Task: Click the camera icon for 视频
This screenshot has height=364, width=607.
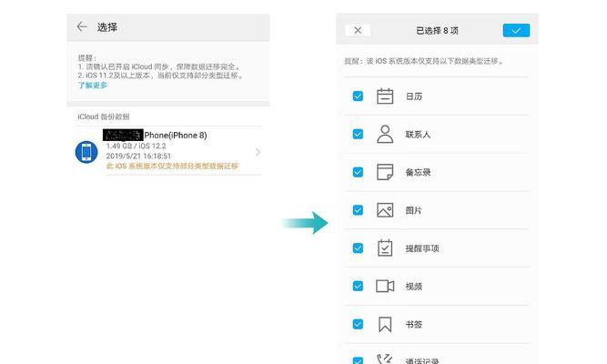Action: click(x=385, y=286)
